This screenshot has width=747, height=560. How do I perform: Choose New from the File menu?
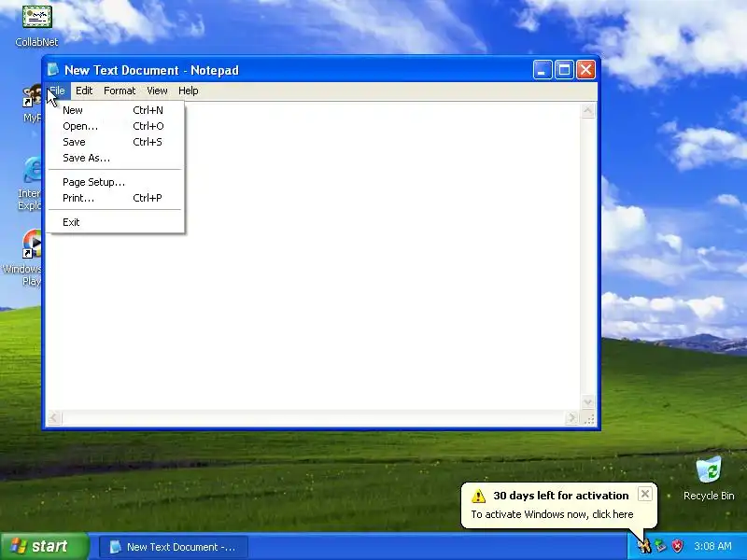(x=116, y=110)
